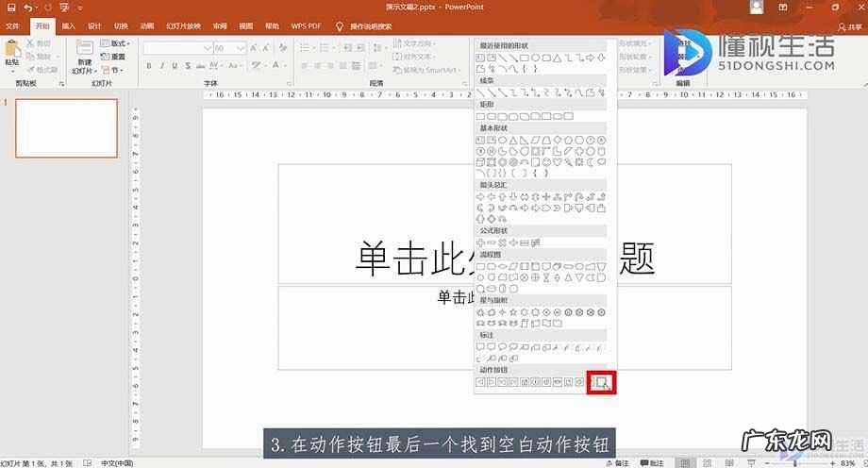Image resolution: width=868 pixels, height=468 pixels.
Task: Switch to the WPS PDF tab
Action: pos(306,26)
